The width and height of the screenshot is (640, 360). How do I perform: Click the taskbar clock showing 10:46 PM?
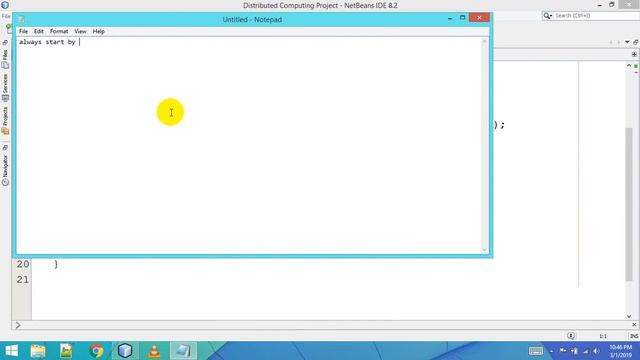coord(620,347)
